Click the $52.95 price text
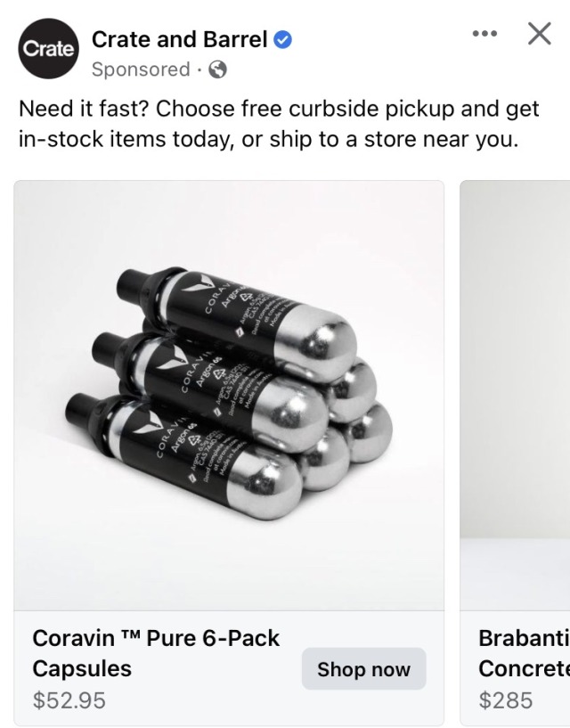The height and width of the screenshot is (728, 570). [x=69, y=699]
